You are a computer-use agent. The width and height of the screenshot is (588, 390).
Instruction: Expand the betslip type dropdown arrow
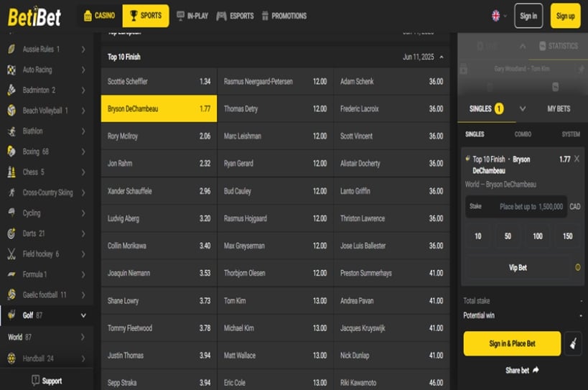523,108
